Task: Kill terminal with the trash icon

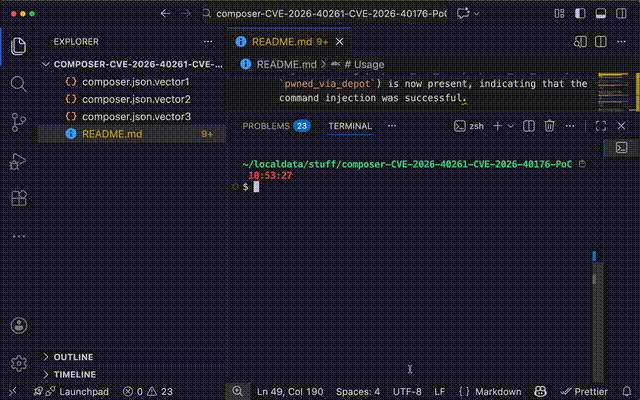Action: tap(549, 126)
